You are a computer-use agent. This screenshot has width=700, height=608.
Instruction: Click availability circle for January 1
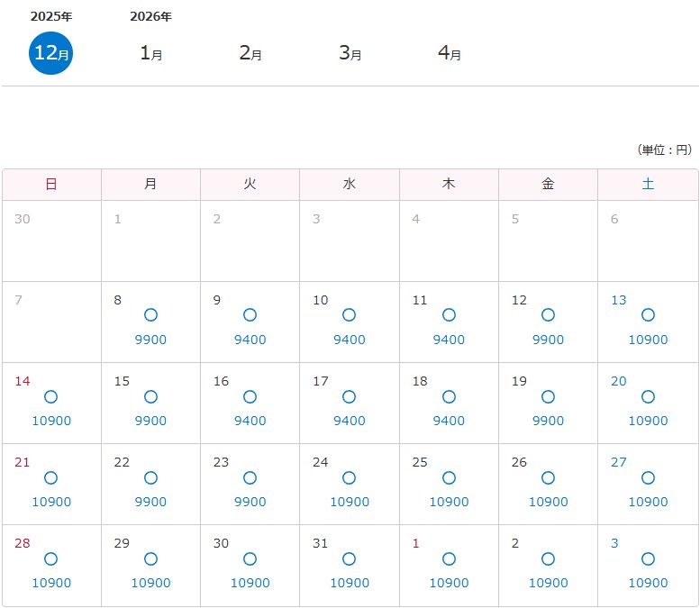[449, 558]
